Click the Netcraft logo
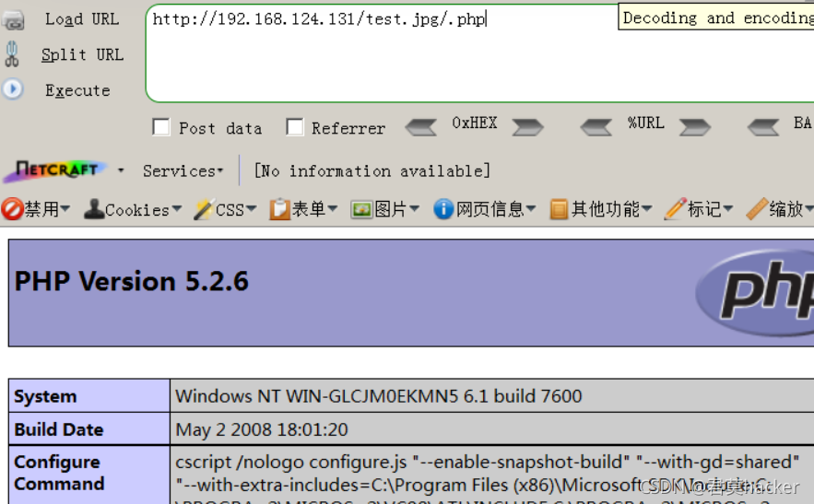 55,170
